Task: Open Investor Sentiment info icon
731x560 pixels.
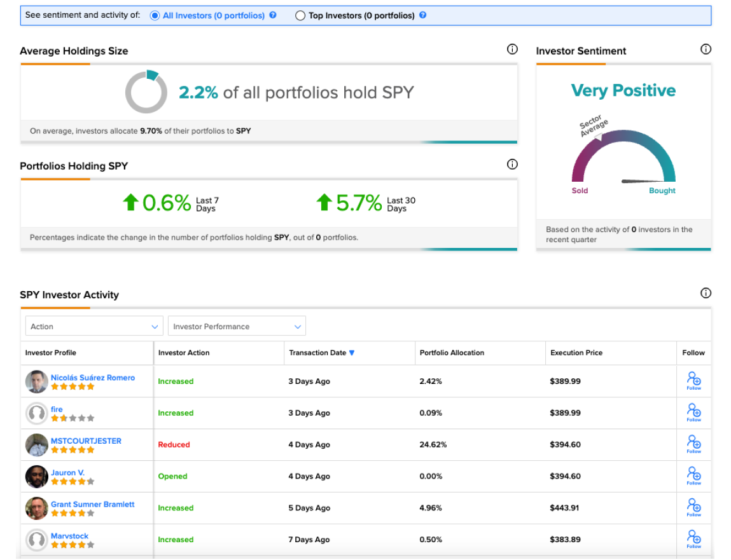Action: [x=706, y=49]
